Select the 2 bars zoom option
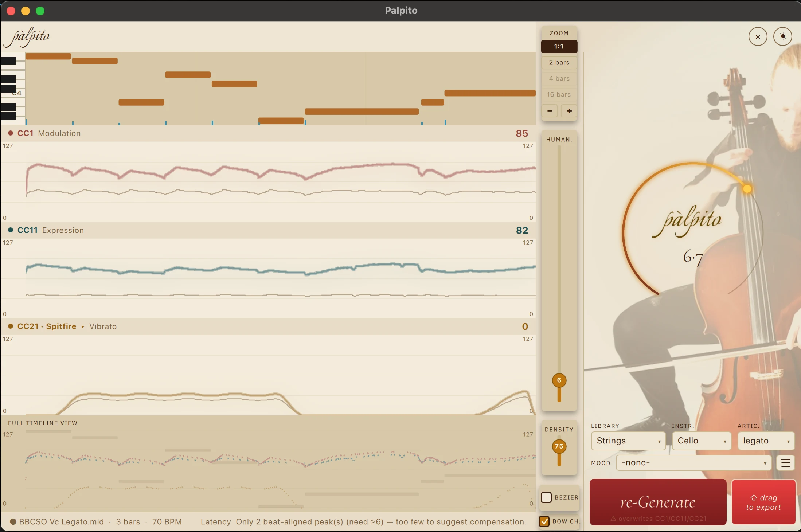 tap(559, 63)
